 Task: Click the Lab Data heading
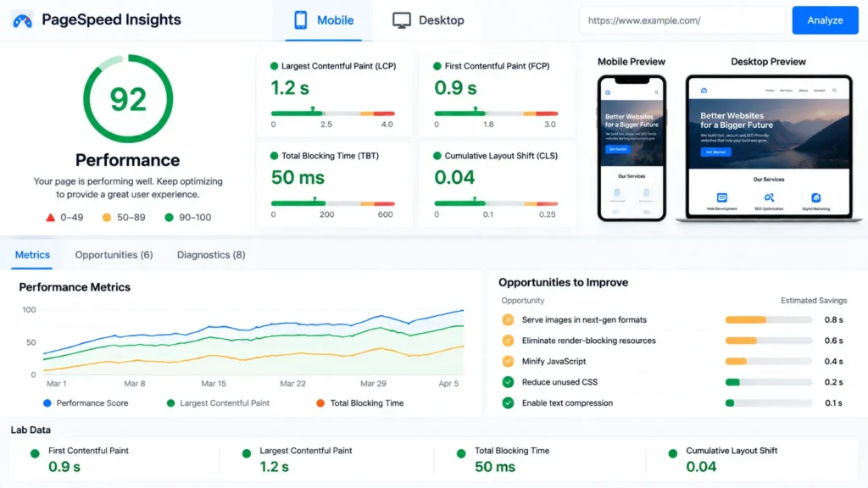coord(31,430)
